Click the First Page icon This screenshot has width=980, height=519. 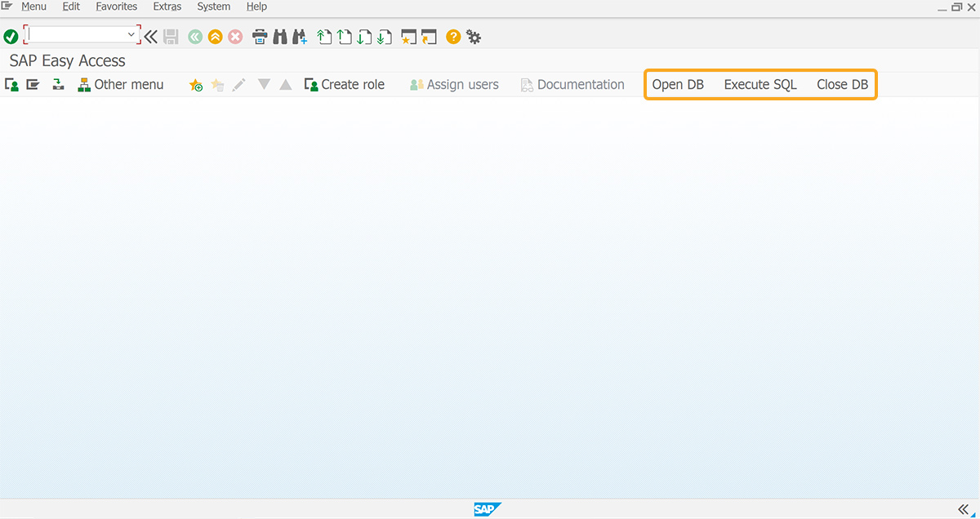click(x=324, y=37)
